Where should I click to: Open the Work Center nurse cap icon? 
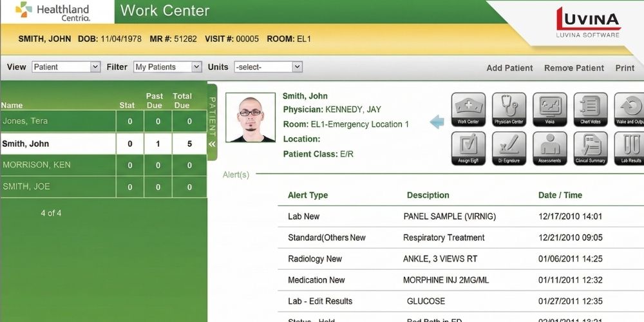coord(468,108)
